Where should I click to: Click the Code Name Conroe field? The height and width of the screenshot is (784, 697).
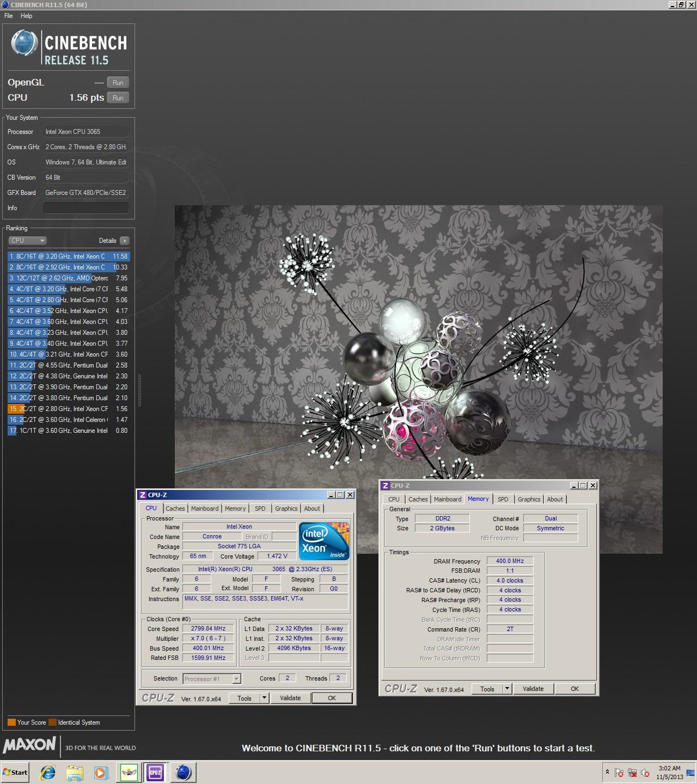212,537
